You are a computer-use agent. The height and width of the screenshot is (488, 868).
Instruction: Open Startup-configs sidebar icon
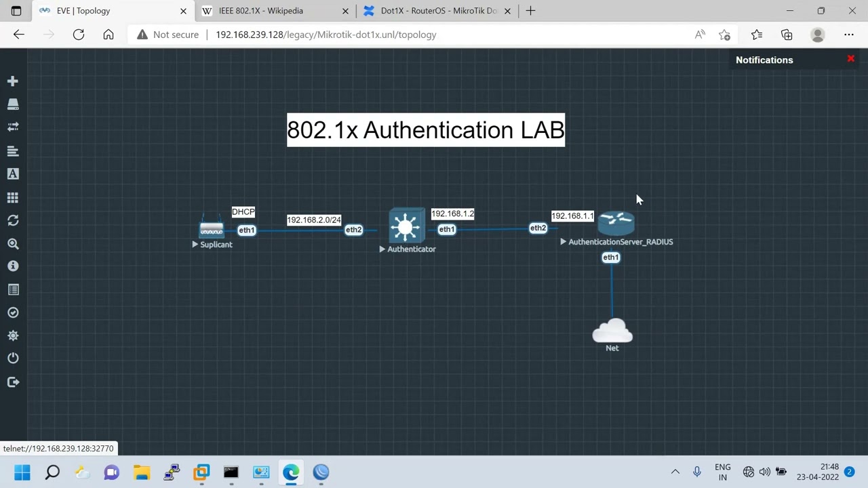pos(13,150)
